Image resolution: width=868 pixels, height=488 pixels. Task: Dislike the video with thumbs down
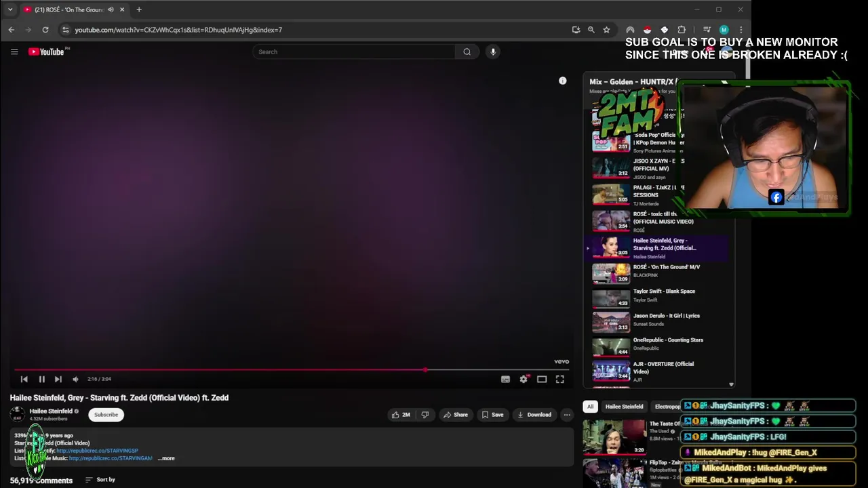coord(425,415)
